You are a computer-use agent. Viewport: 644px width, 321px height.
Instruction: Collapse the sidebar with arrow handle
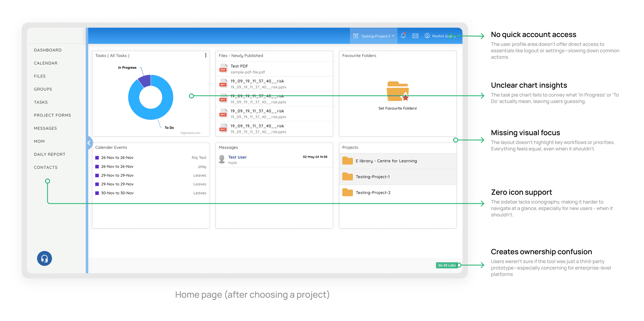point(89,143)
